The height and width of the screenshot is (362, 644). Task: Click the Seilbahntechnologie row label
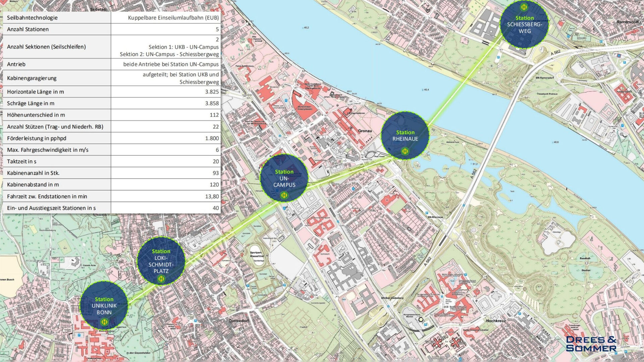tap(32, 18)
